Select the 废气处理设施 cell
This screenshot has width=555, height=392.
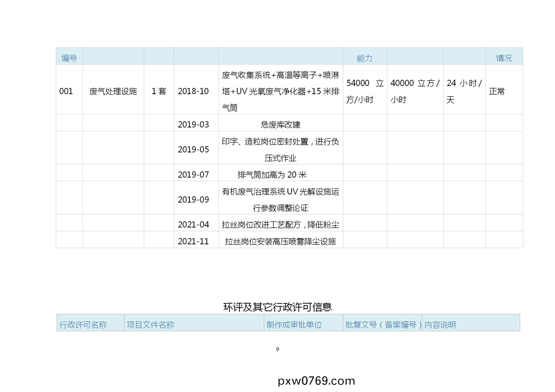click(113, 91)
